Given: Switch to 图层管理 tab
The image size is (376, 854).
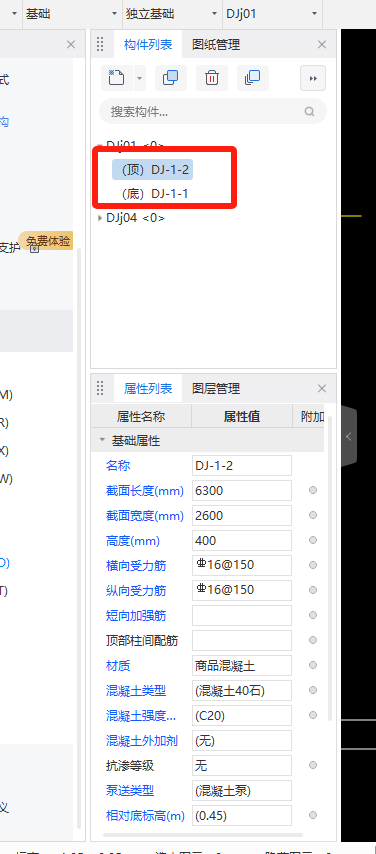Looking at the screenshot, I should [x=216, y=389].
